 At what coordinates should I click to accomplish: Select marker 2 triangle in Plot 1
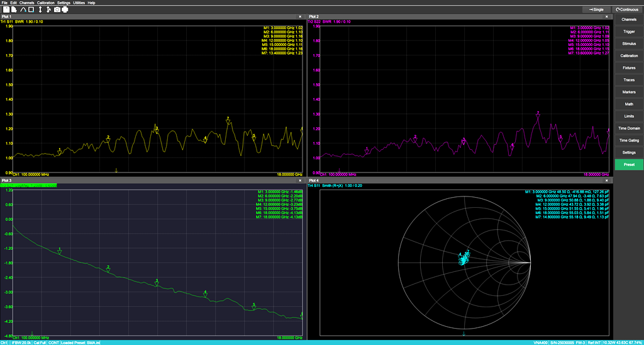click(x=108, y=139)
